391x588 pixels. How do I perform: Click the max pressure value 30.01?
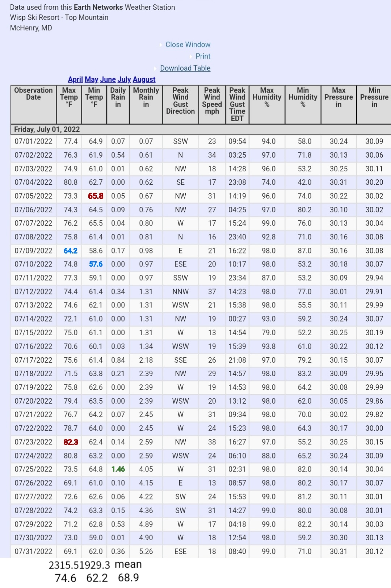click(339, 291)
